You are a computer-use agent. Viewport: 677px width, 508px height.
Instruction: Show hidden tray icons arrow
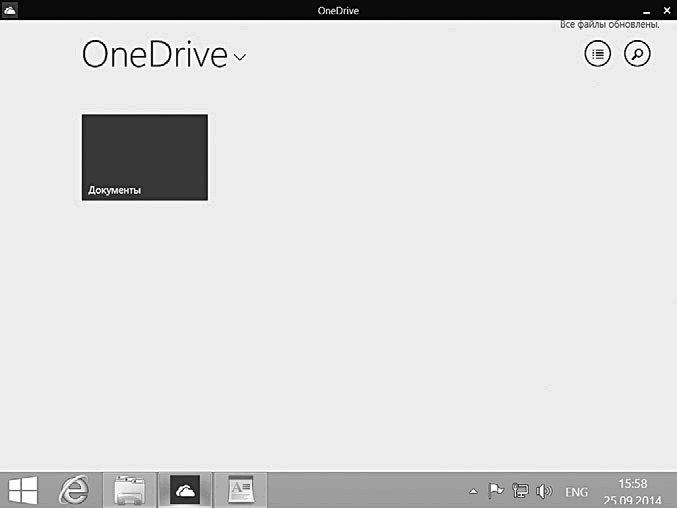(473, 491)
